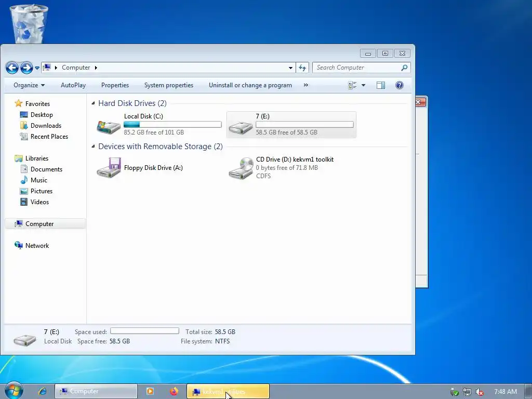The image size is (532, 399).
Task: Click Show desktop at the taskbar end
Action: pos(528,391)
